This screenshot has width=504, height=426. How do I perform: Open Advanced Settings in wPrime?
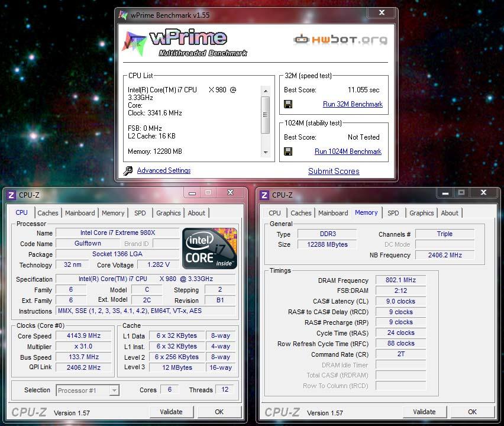(x=164, y=170)
